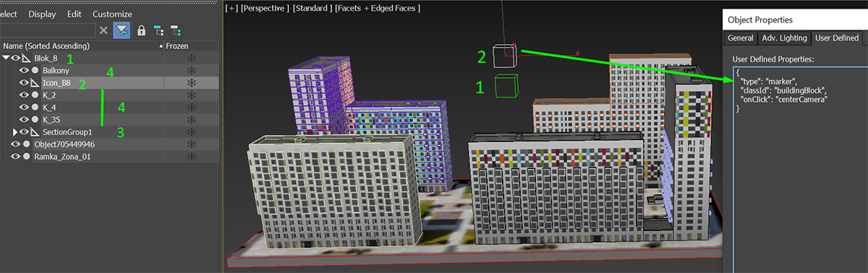Click the scene explorer search field
Screen dimensions: 868x273
(47, 30)
